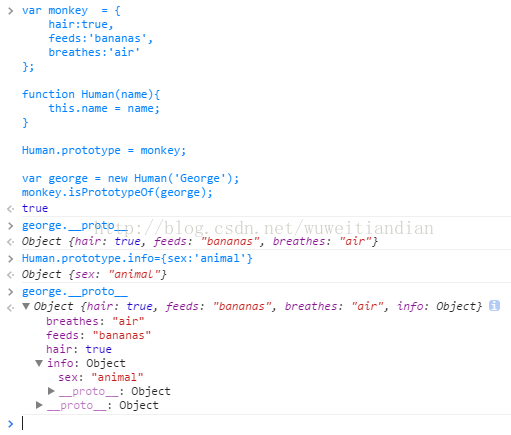The height and width of the screenshot is (435, 511).
Task: Click input chevron beside first george.__proto__
Action: coord(11,226)
